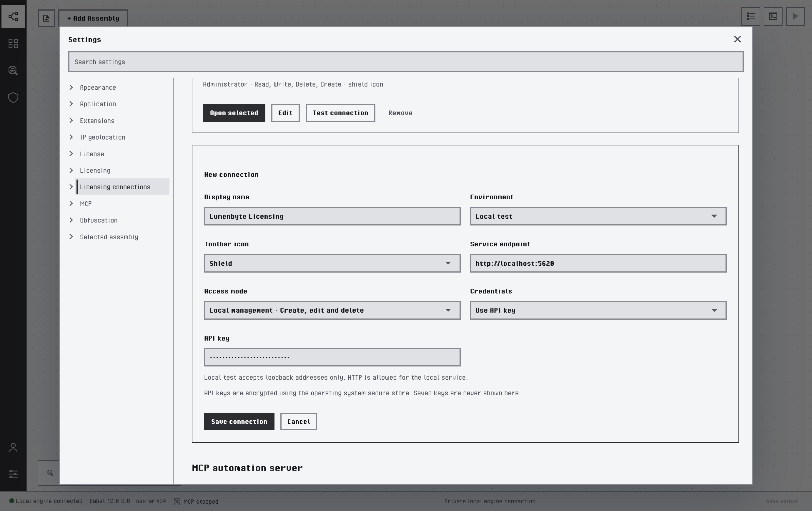Click the Add Assembly button
Image resolution: width=812 pixels, height=511 pixels.
point(93,18)
